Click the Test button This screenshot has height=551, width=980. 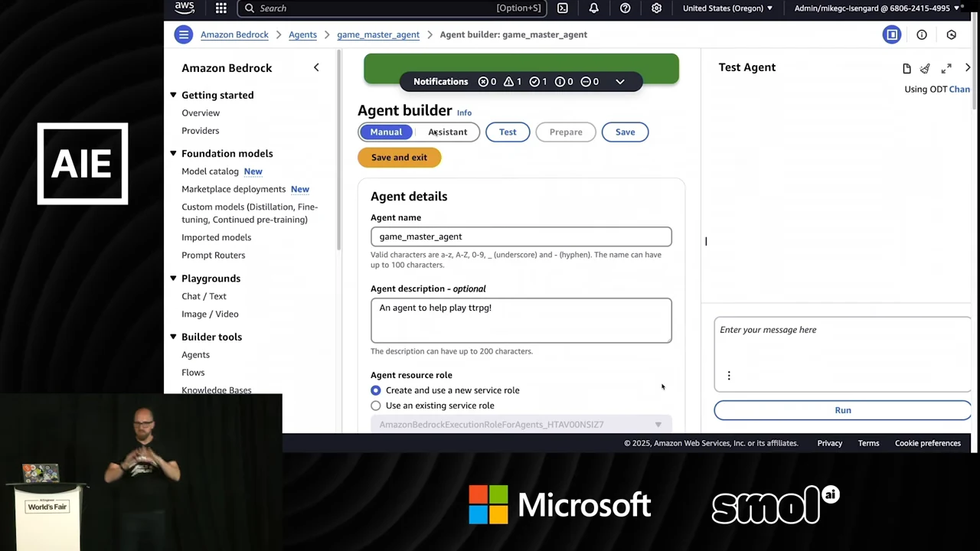coord(508,132)
